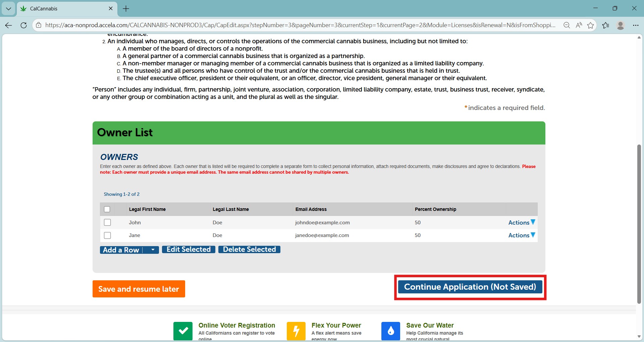Expand the Add a Row dropdown arrow
This screenshot has height=342, width=644.
[153, 250]
